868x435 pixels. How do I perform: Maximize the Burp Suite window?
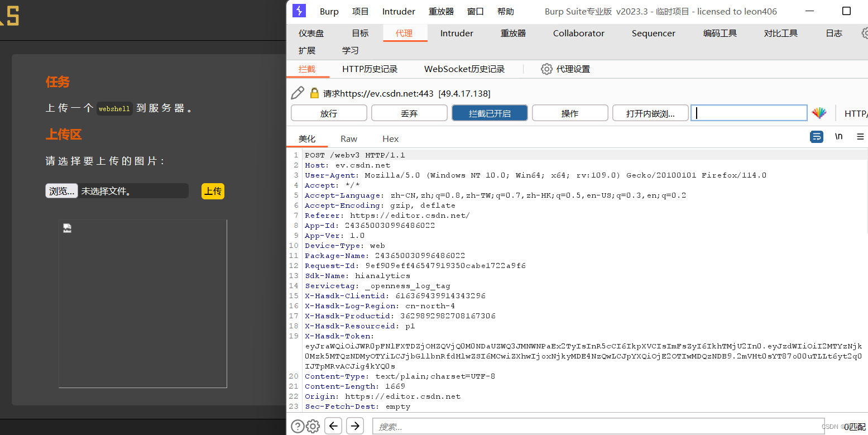846,11
